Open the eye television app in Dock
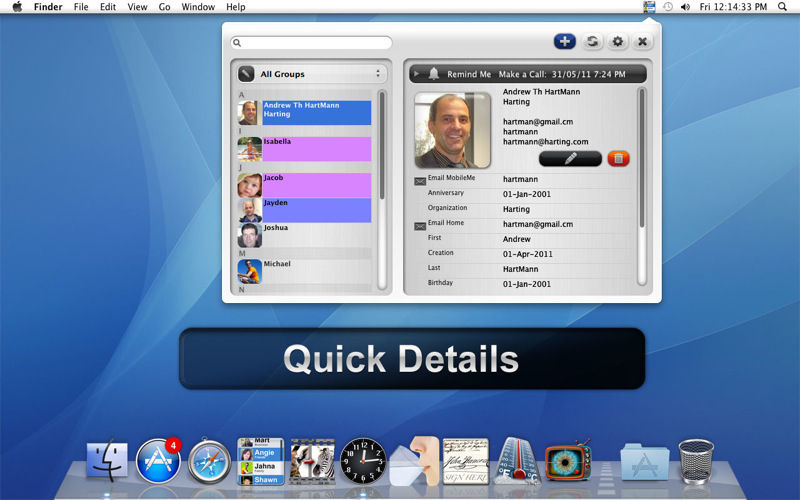Viewport: 800px width, 500px height. 567,460
